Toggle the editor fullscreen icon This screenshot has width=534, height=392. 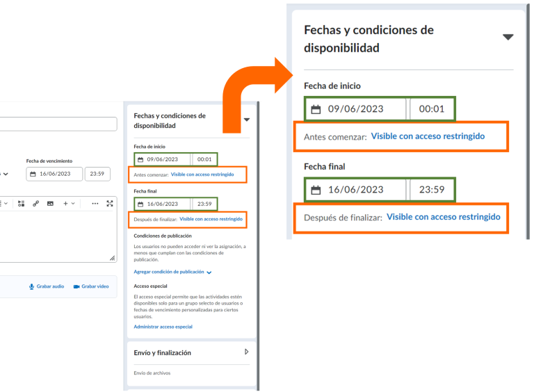[109, 204]
